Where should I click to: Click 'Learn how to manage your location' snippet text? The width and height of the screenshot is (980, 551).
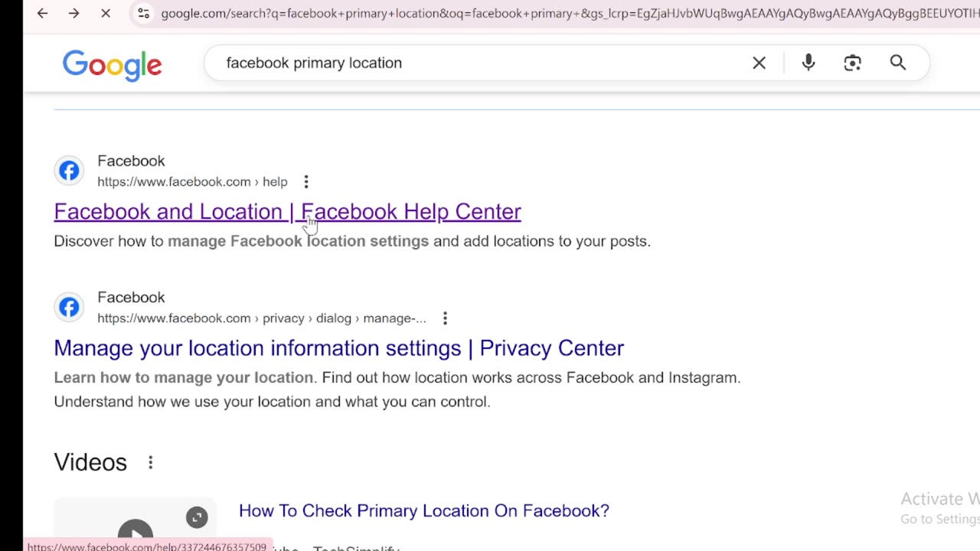point(184,377)
